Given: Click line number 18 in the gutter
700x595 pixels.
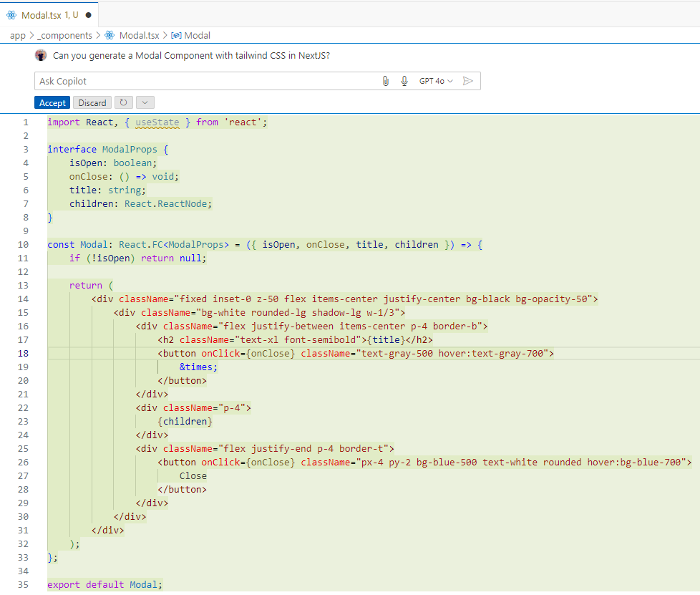Looking at the screenshot, I should (x=23, y=353).
